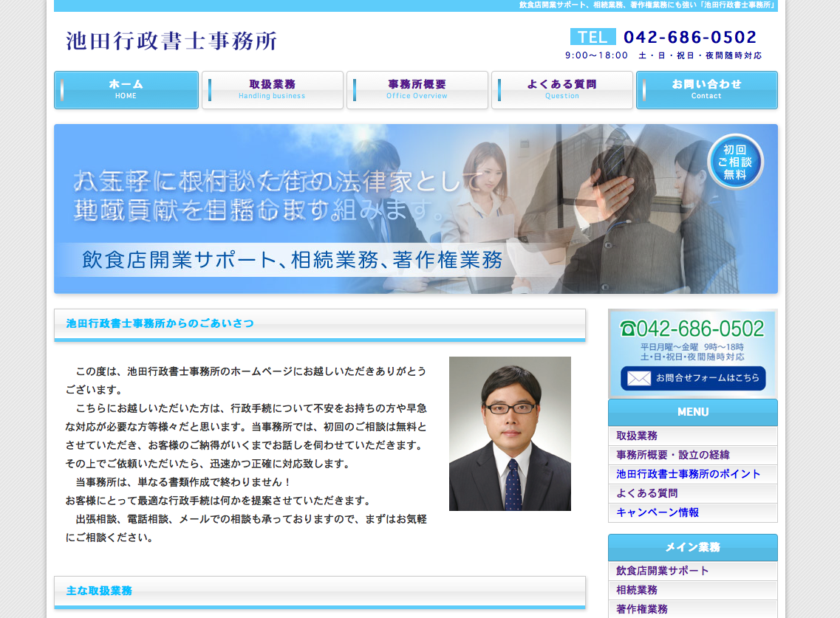Click the blue TEL badge in the header
The height and width of the screenshot is (618, 840).
point(593,36)
